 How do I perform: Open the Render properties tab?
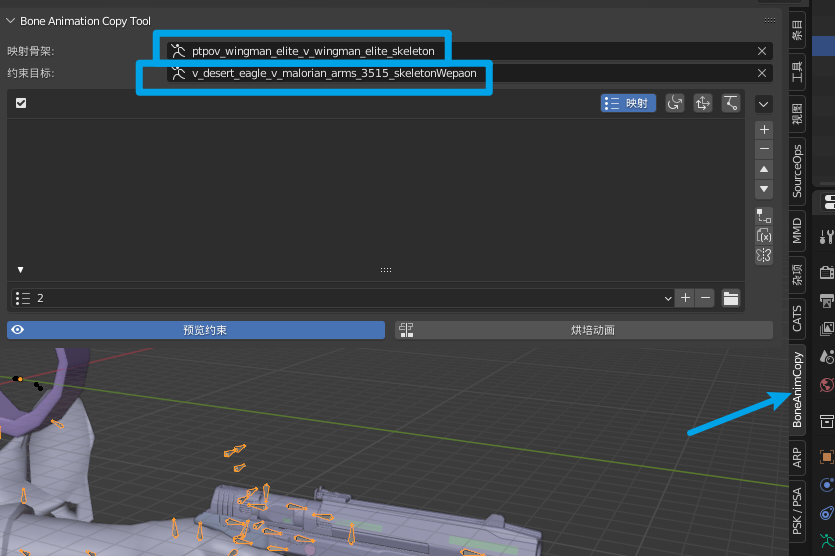point(826,273)
